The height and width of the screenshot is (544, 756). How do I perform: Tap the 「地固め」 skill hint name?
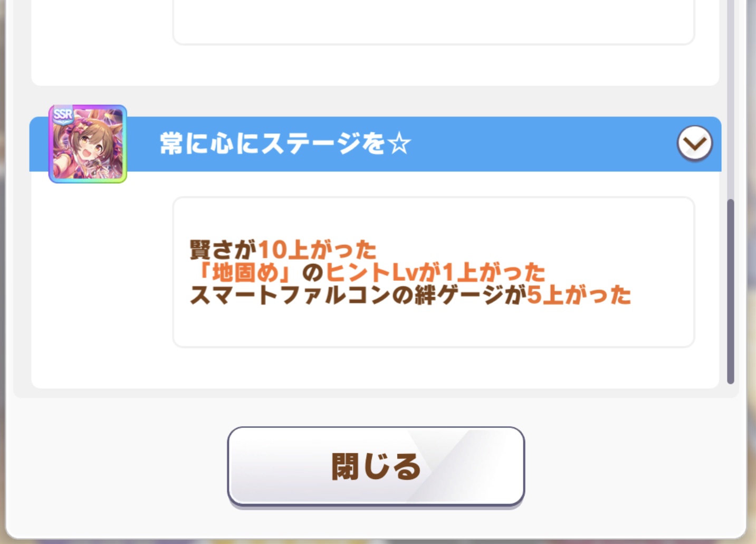click(245, 272)
